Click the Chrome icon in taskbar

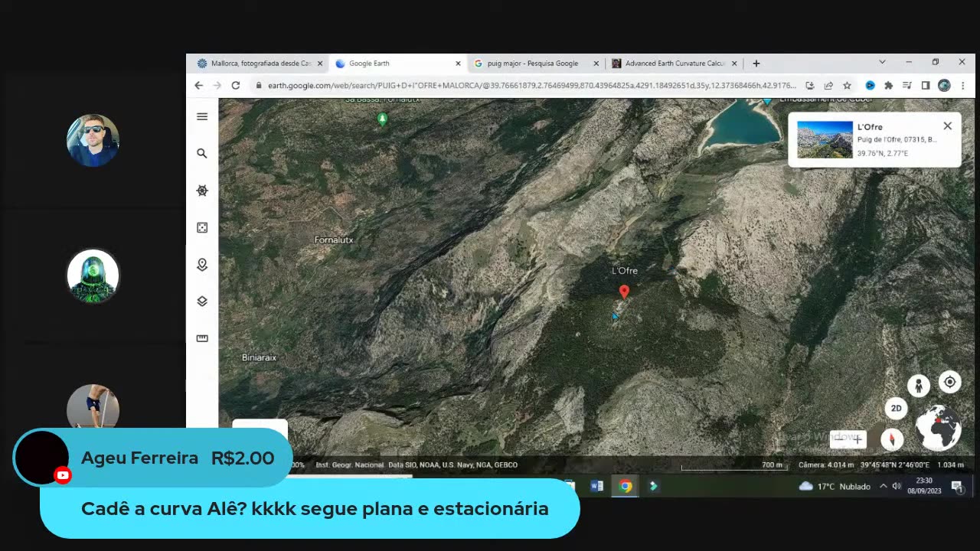click(626, 486)
